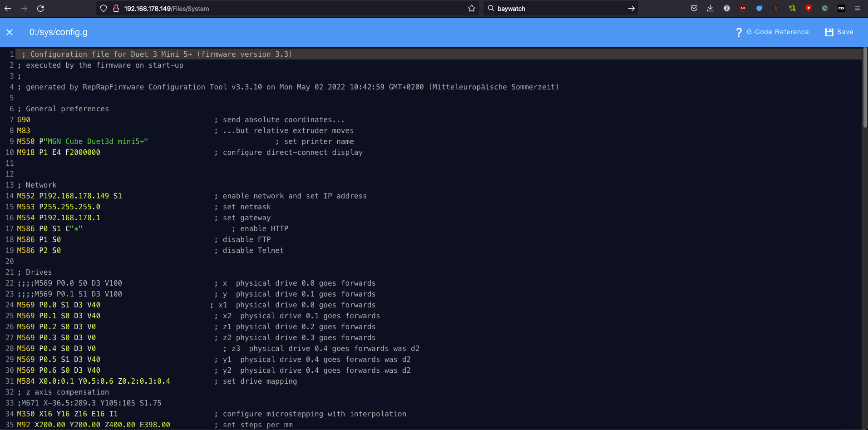Screen dimensions: 868x430
Task: Click the '; disable Telnet' comment
Action: 249,251
